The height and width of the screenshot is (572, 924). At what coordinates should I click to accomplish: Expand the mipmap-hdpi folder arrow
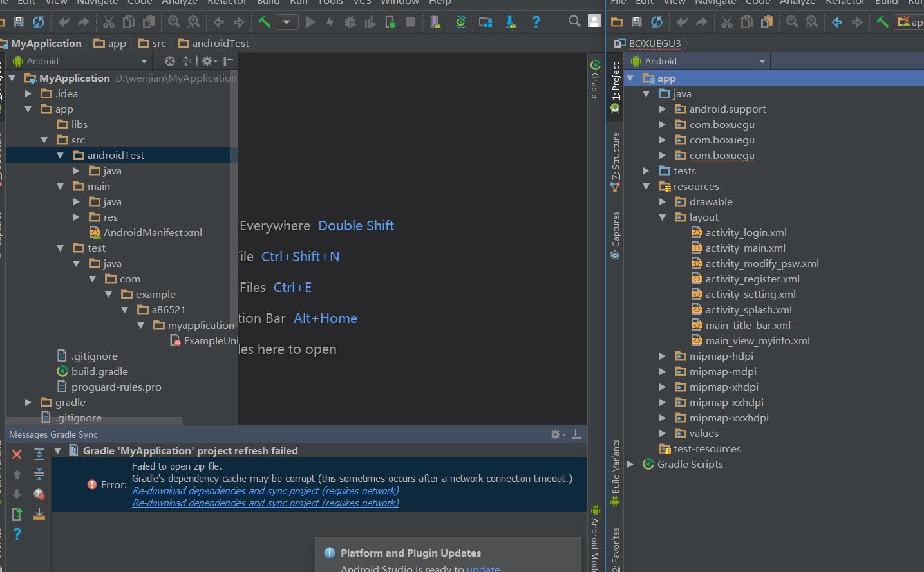662,356
